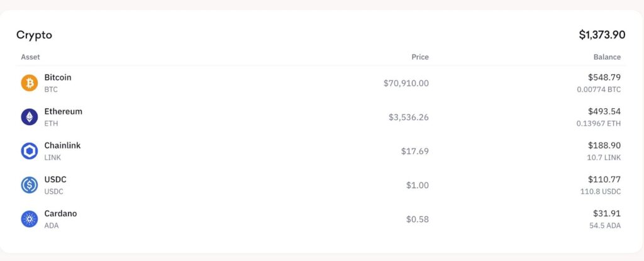Screen dimensions: 644x261
Task: Click the blue Chainlink hexagon icon
Action: pos(30,151)
